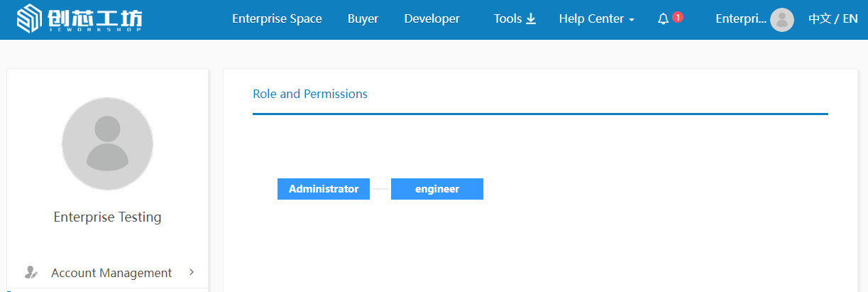Screen dimensions: 868x292
Task: Select the engineer role box
Action: pyautogui.click(x=437, y=189)
